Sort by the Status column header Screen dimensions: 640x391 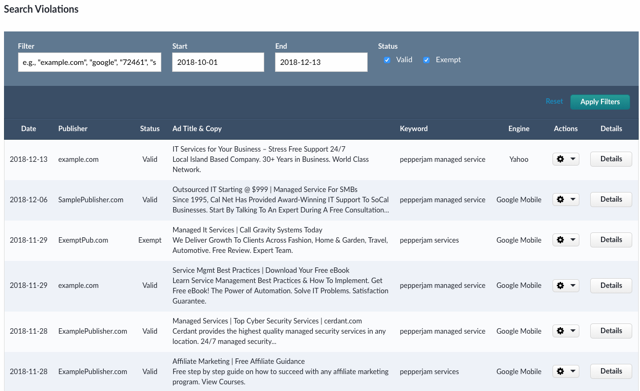(x=149, y=129)
